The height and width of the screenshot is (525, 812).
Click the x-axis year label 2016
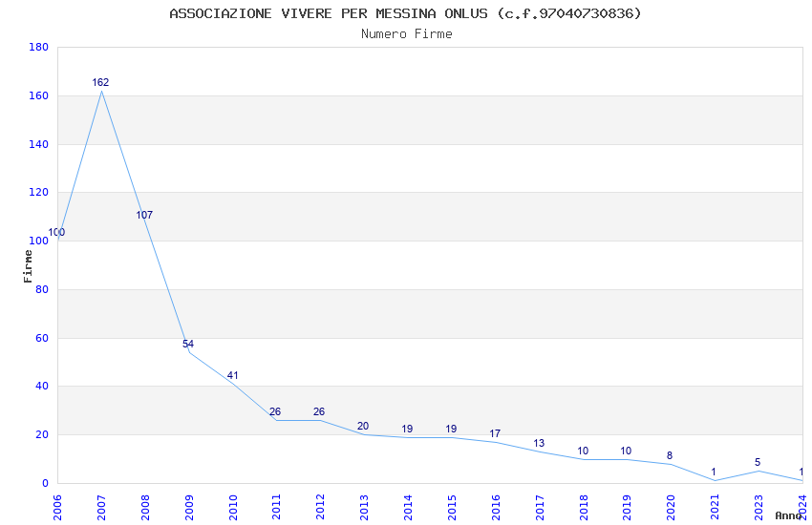tap(496, 508)
